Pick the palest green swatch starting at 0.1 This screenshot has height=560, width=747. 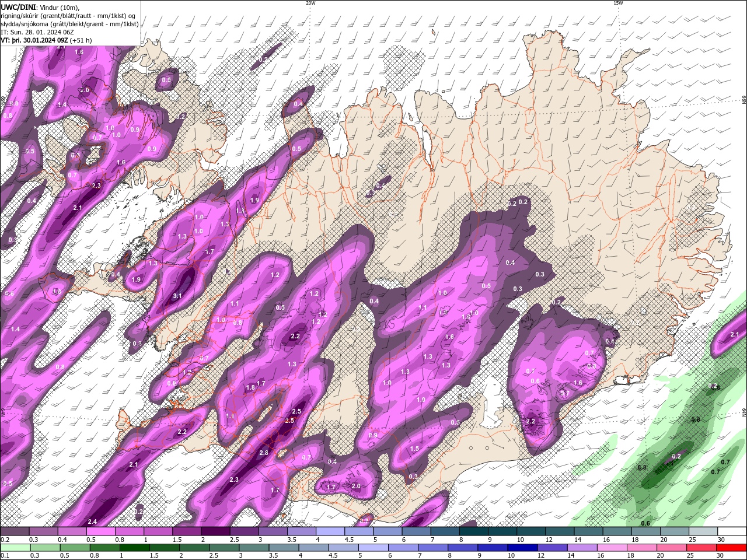click(x=16, y=547)
